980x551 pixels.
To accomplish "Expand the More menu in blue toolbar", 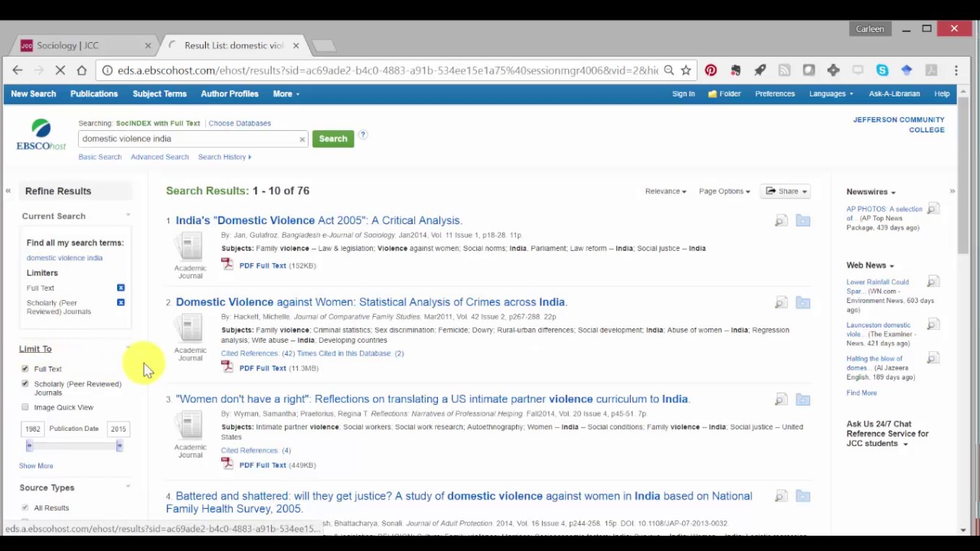I will 286,94.
